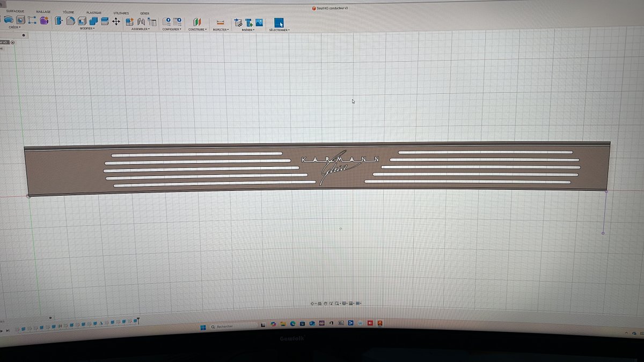Select the Move/Copy arrows tool
The width and height of the screenshot is (644, 362).
coord(116,21)
